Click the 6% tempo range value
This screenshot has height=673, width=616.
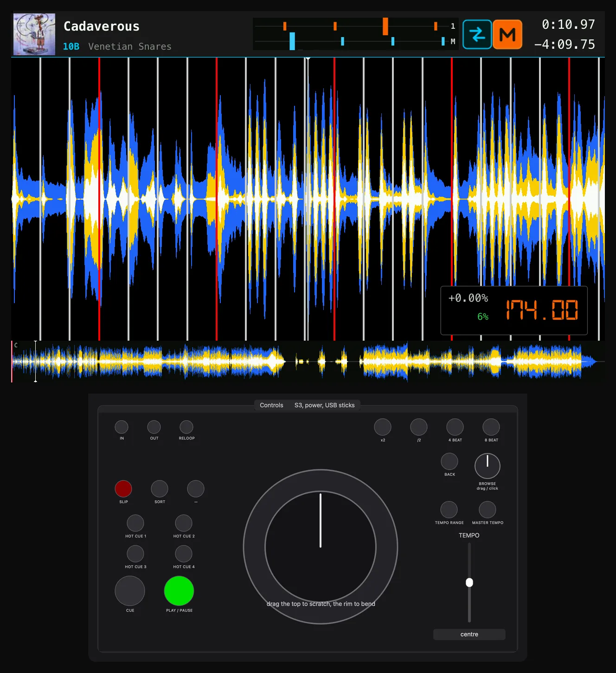tap(483, 317)
